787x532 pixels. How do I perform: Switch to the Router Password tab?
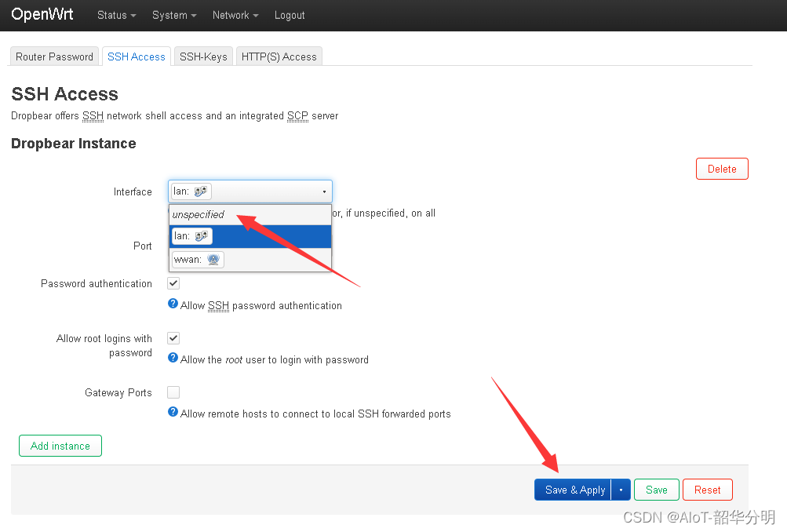pos(54,56)
